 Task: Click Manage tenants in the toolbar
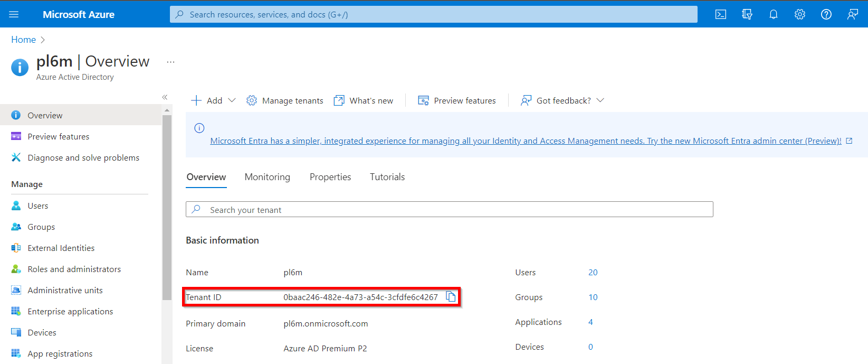click(285, 100)
